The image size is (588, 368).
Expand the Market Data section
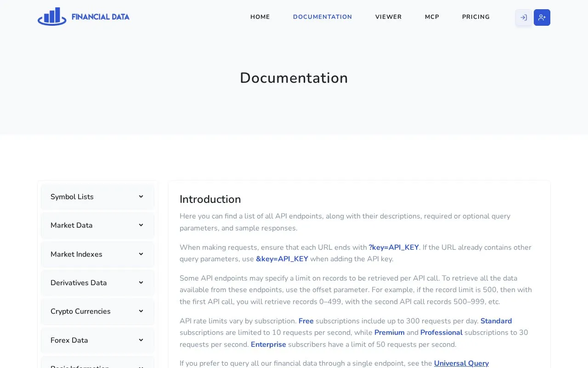click(x=97, y=225)
